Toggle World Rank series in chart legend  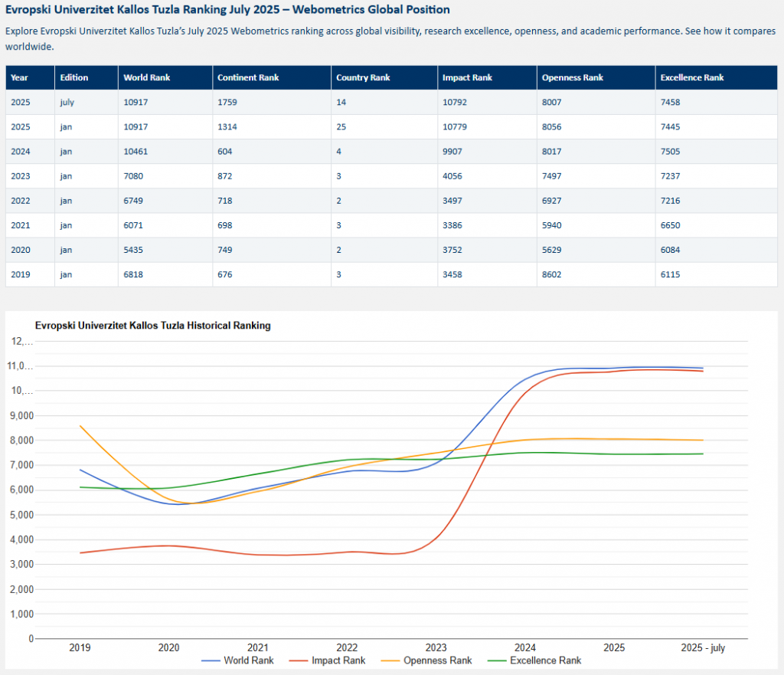(x=237, y=660)
